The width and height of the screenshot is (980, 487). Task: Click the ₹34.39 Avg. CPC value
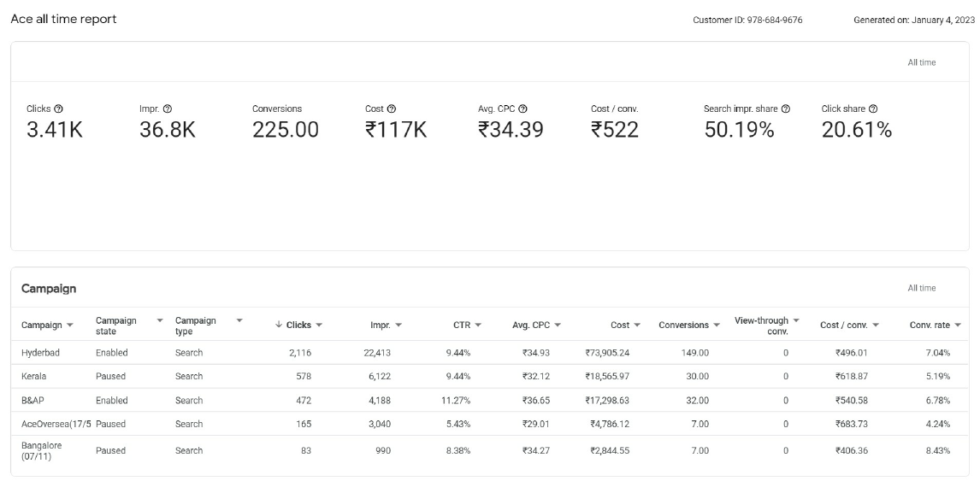tap(511, 130)
